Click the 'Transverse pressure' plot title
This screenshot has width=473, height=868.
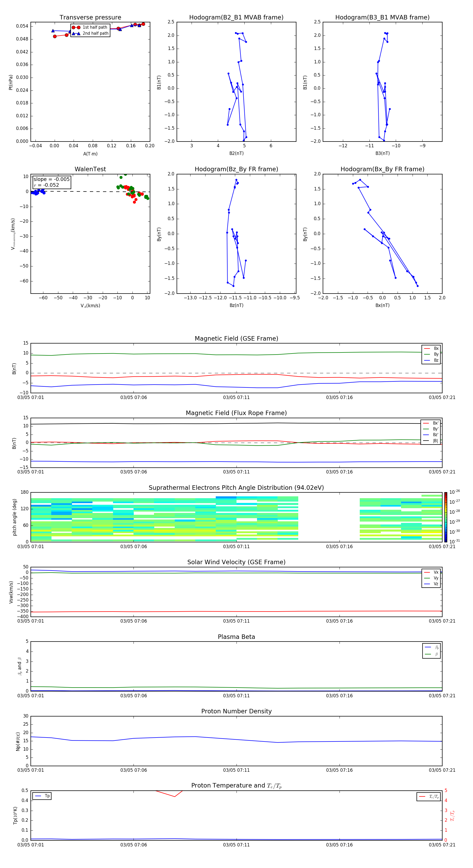click(90, 18)
